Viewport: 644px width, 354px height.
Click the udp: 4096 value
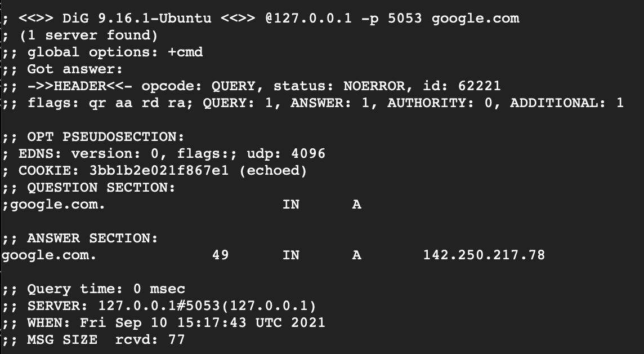(x=286, y=153)
